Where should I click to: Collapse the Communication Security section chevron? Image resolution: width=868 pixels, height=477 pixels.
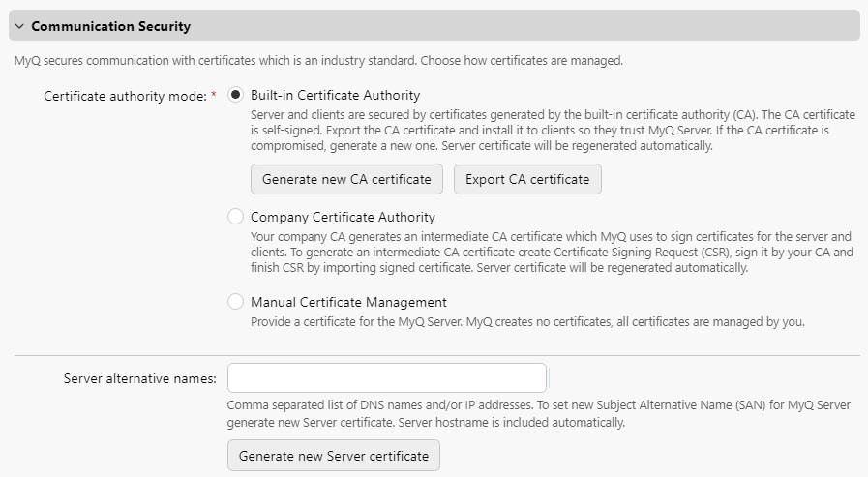point(19,26)
